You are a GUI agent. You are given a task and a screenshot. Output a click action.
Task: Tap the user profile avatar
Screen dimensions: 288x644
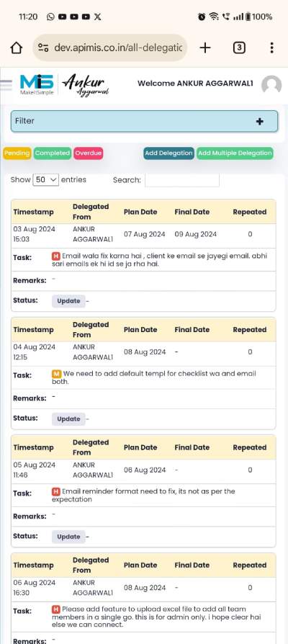[271, 85]
